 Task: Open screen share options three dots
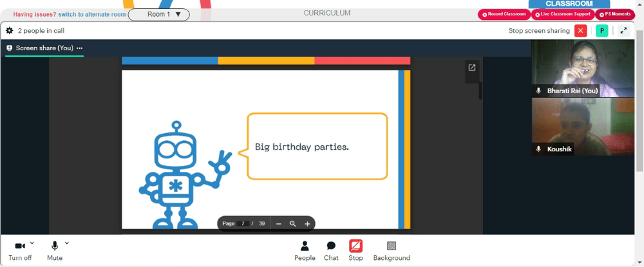tap(80, 48)
